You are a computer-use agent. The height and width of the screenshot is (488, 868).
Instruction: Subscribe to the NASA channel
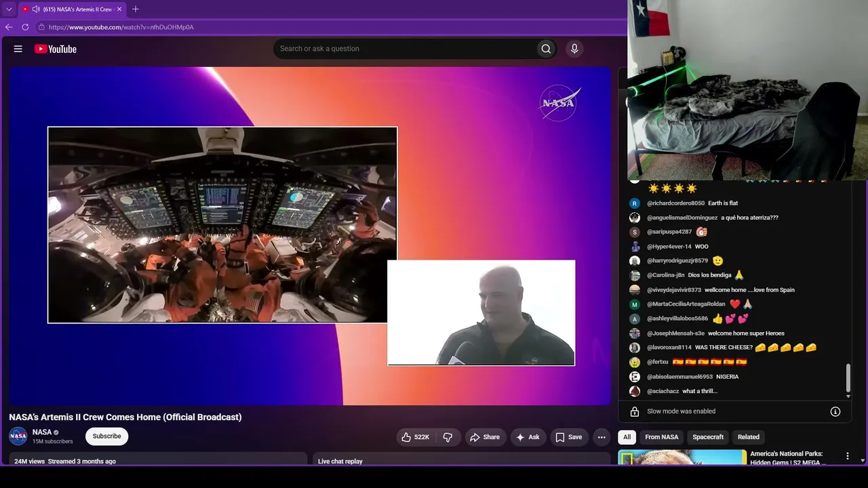pyautogui.click(x=107, y=436)
